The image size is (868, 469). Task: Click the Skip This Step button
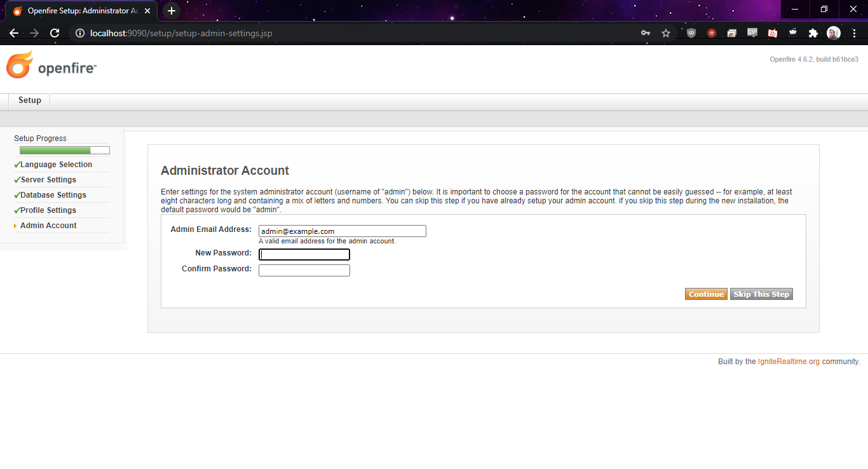pyautogui.click(x=761, y=294)
